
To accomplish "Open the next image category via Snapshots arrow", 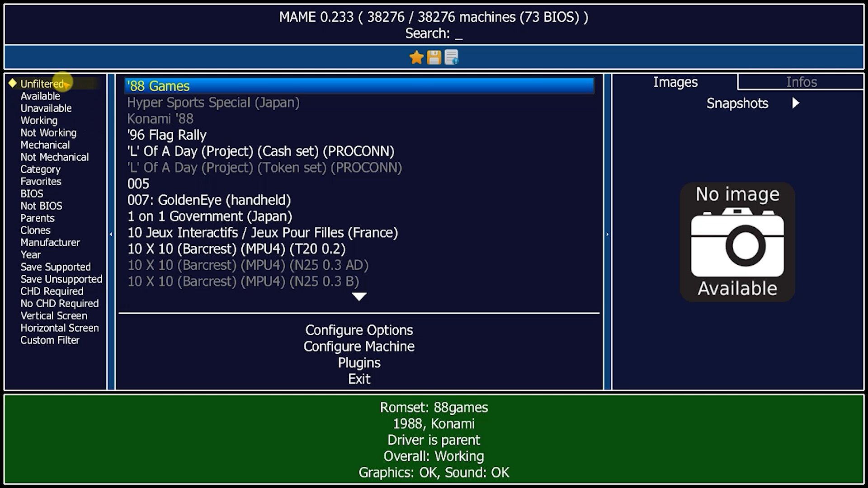I will [x=796, y=103].
